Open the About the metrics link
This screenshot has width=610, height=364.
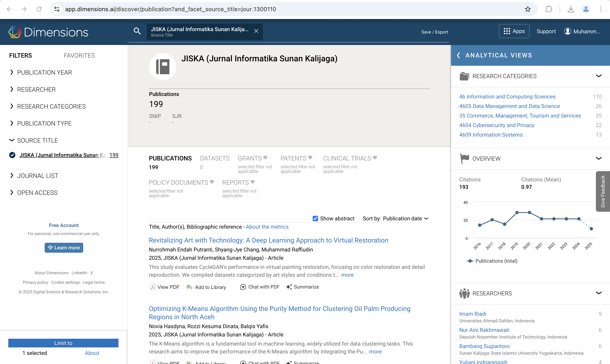pyautogui.click(x=267, y=227)
